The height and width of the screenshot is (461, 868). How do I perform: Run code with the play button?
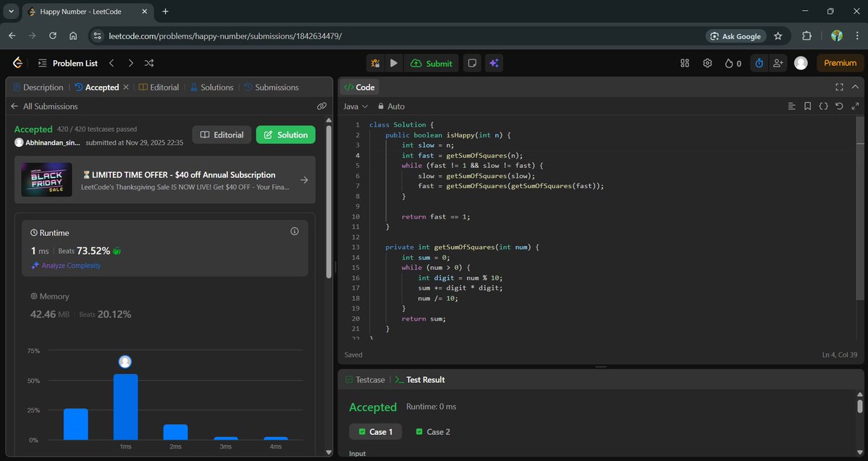tap(394, 63)
